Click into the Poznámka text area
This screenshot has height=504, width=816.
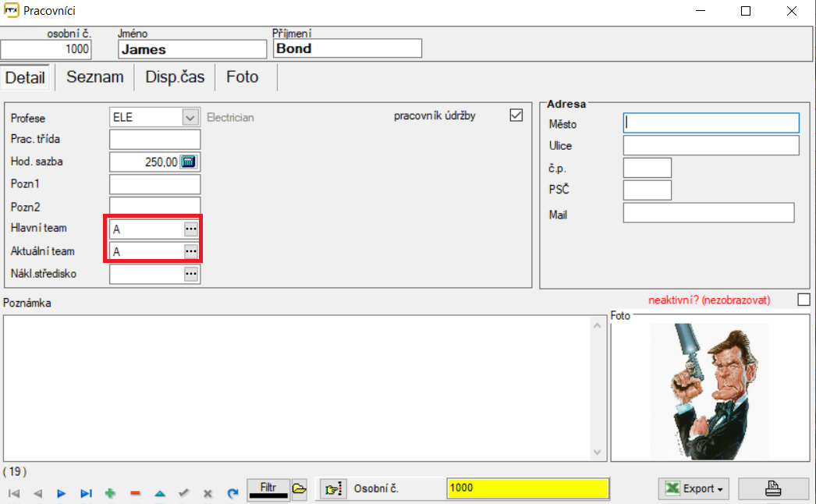(x=296, y=388)
